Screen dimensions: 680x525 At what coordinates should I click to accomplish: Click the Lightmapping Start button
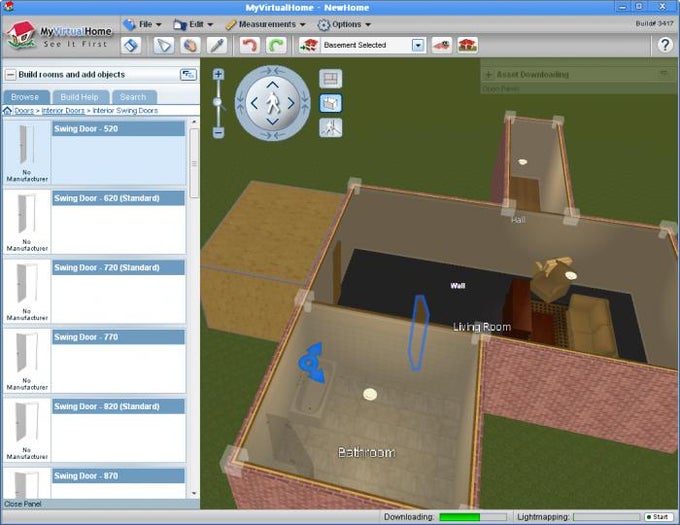pyautogui.click(x=658, y=517)
